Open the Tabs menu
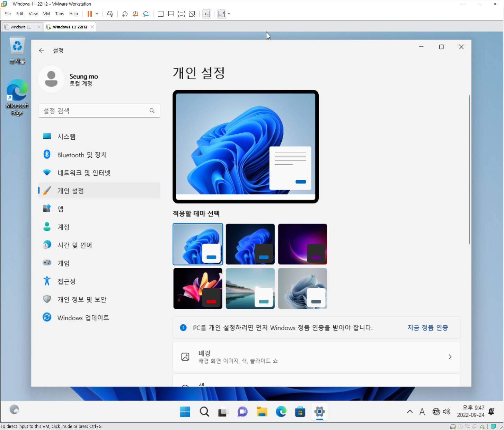Image resolution: width=504 pixels, height=430 pixels. 60,14
